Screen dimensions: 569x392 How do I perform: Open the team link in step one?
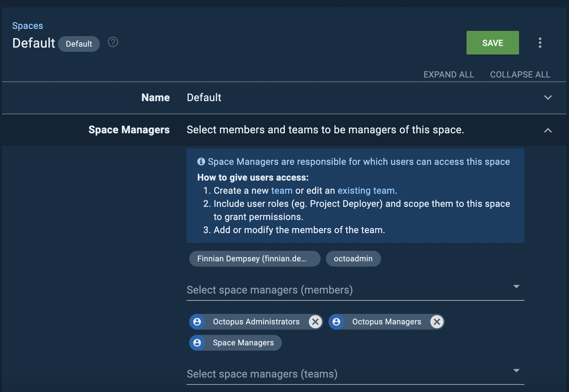[282, 190]
